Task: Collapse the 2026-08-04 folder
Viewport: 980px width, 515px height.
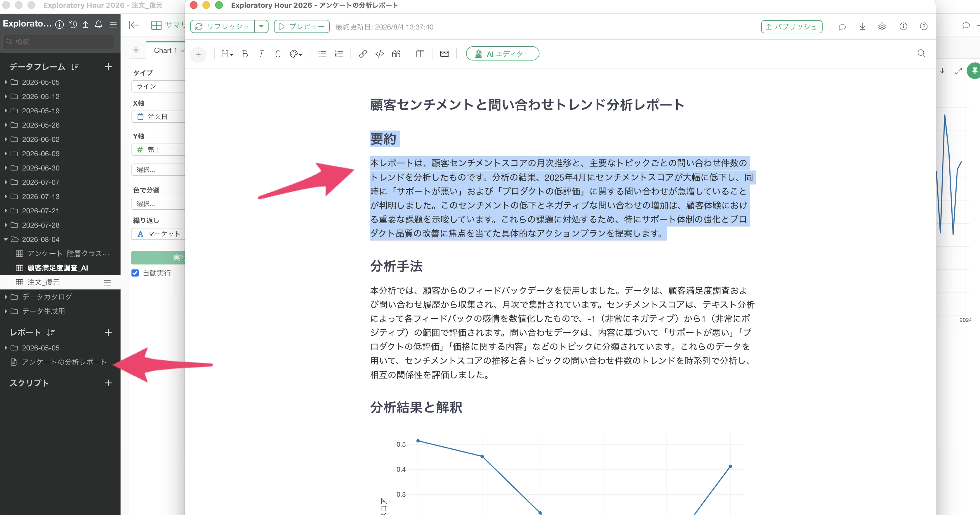Action: 6,240
